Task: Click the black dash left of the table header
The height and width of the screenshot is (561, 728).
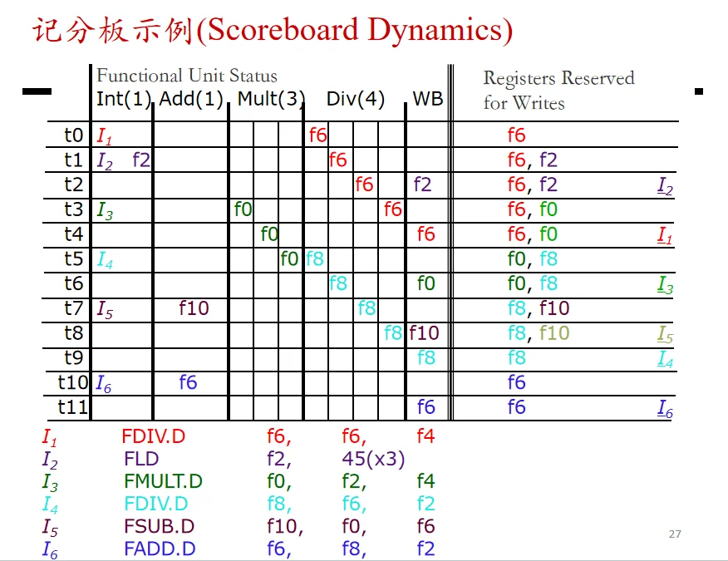Action: tap(37, 91)
